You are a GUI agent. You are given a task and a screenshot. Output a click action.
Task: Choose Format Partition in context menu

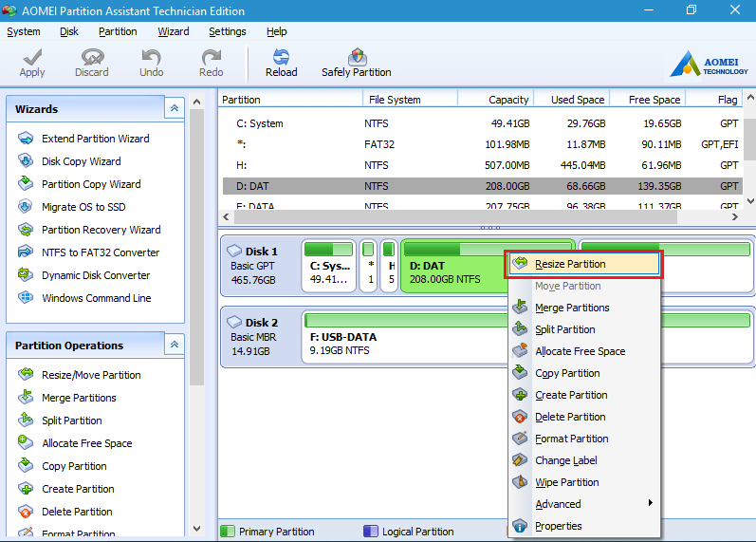(584, 439)
